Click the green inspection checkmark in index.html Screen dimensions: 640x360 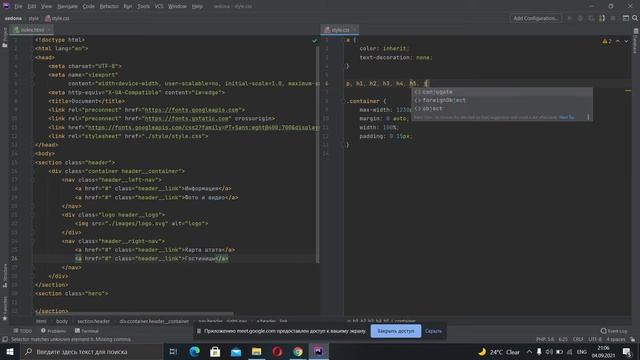tap(314, 40)
